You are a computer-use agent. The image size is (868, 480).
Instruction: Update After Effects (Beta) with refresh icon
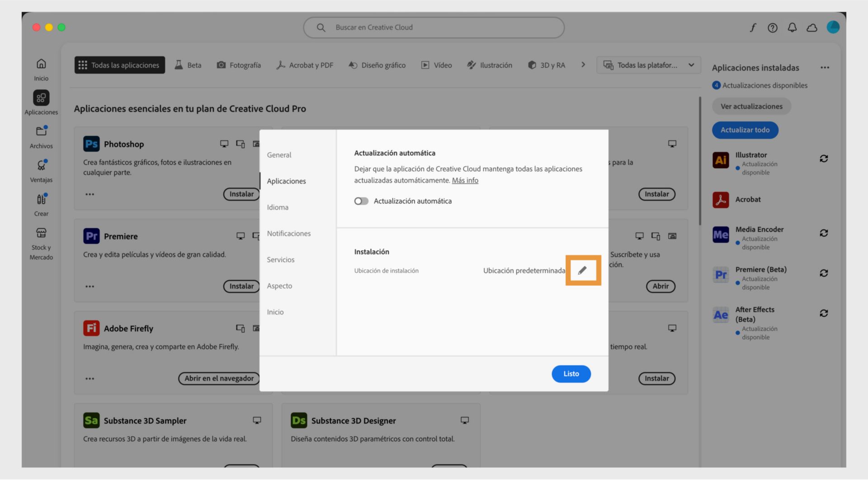(x=824, y=313)
